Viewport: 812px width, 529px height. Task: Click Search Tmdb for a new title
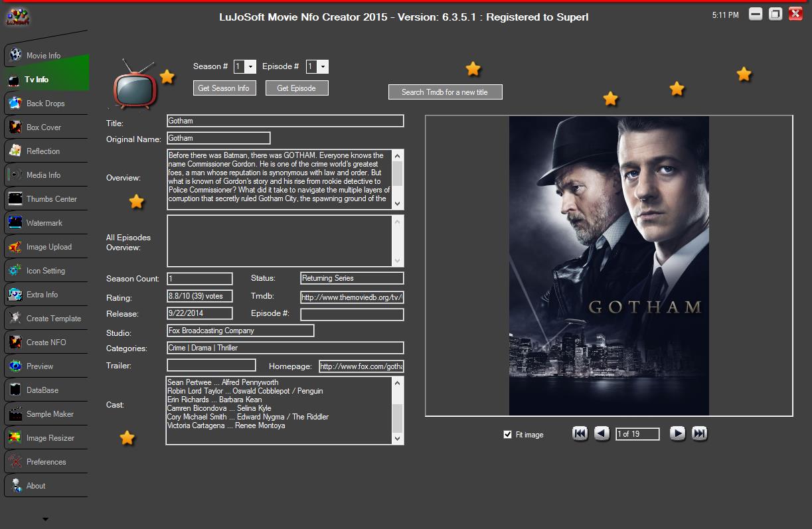[445, 92]
